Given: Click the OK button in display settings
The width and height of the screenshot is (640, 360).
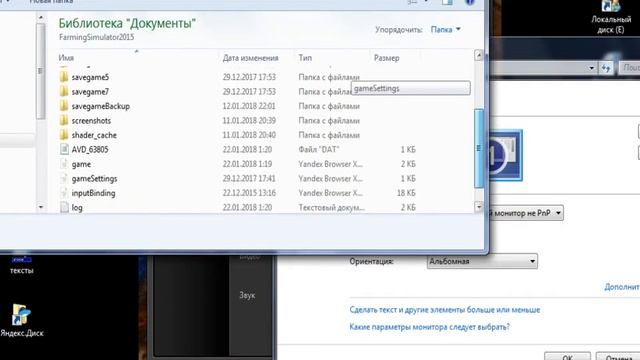Looking at the screenshot, I should (x=567, y=356).
